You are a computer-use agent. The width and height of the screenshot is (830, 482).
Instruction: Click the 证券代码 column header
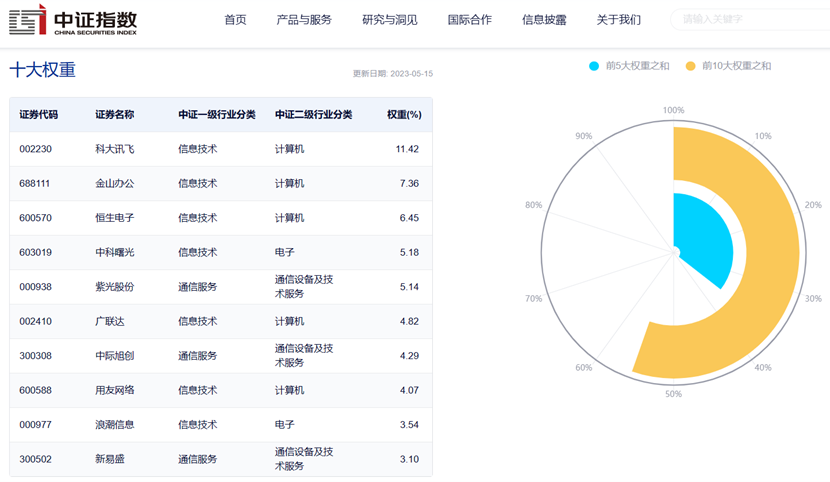pyautogui.click(x=39, y=115)
